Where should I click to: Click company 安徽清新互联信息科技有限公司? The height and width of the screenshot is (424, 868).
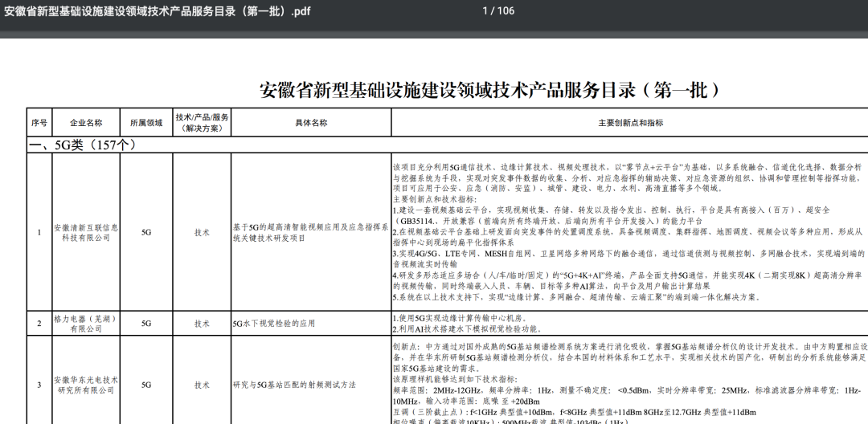point(86,233)
